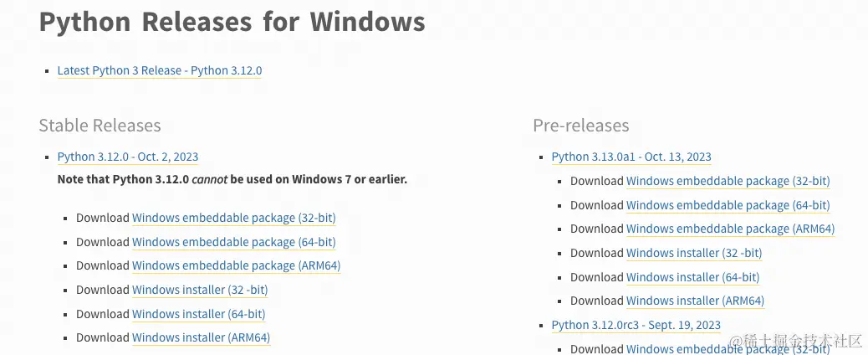This screenshot has width=868, height=355.
Task: Open Latest Python 3 Release - Python 3.12.0 link
Action: [x=160, y=70]
